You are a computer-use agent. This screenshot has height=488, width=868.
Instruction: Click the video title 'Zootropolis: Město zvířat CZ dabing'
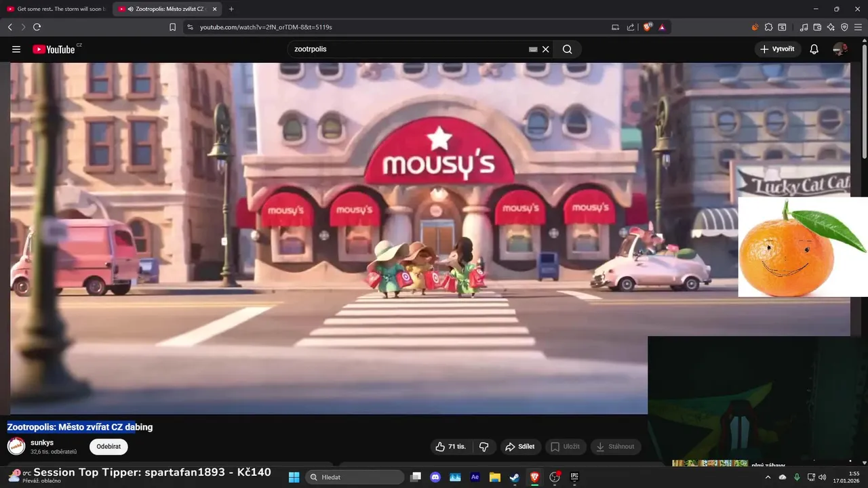[80, 427]
